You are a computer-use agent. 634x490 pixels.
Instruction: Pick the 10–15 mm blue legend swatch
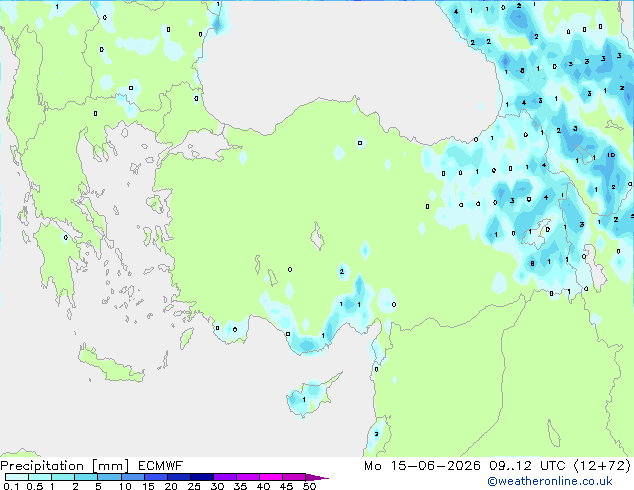click(132, 477)
